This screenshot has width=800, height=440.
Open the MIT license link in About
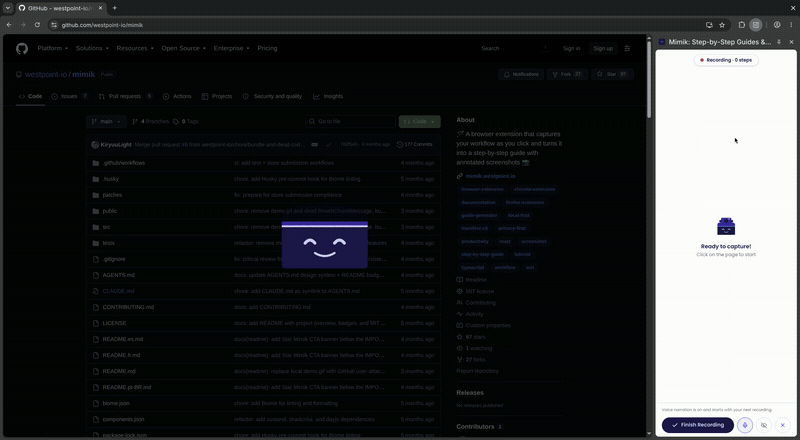tap(480, 291)
